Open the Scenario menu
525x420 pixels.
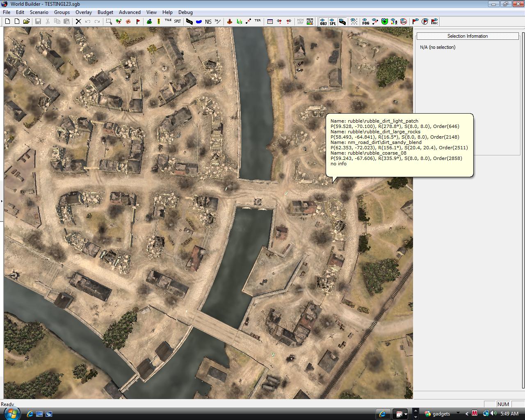[39, 12]
